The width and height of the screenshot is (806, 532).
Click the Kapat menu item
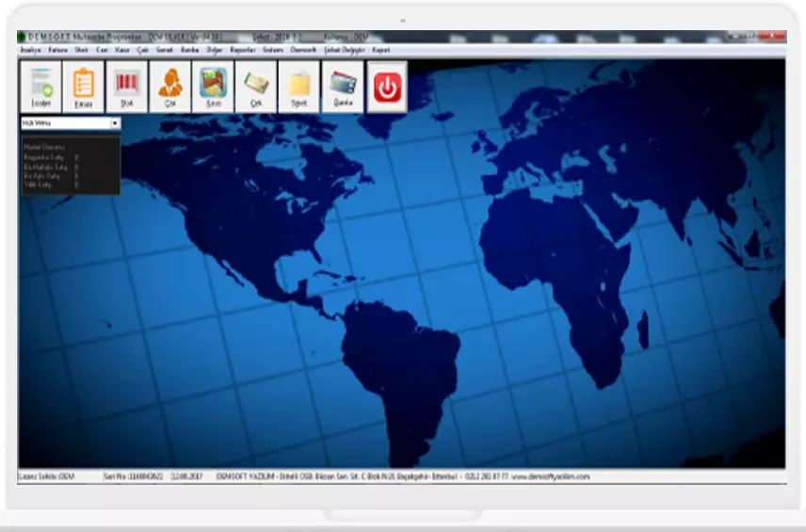[x=381, y=50]
